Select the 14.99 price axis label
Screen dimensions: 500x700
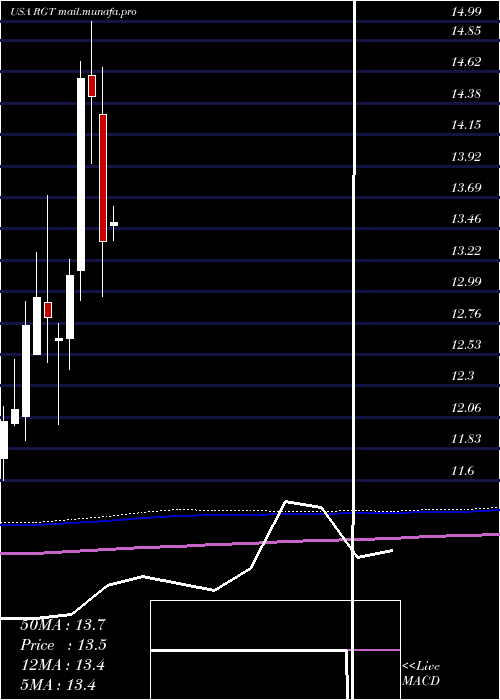click(466, 12)
